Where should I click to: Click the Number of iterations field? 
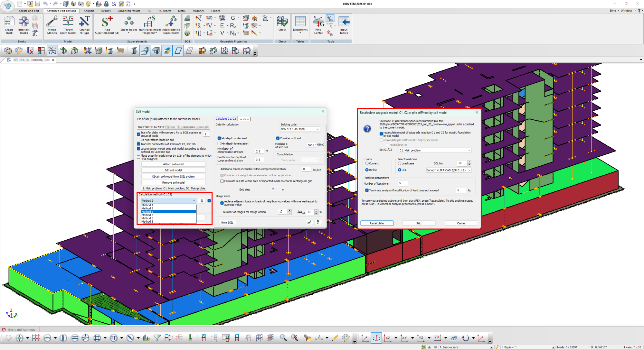[403, 183]
